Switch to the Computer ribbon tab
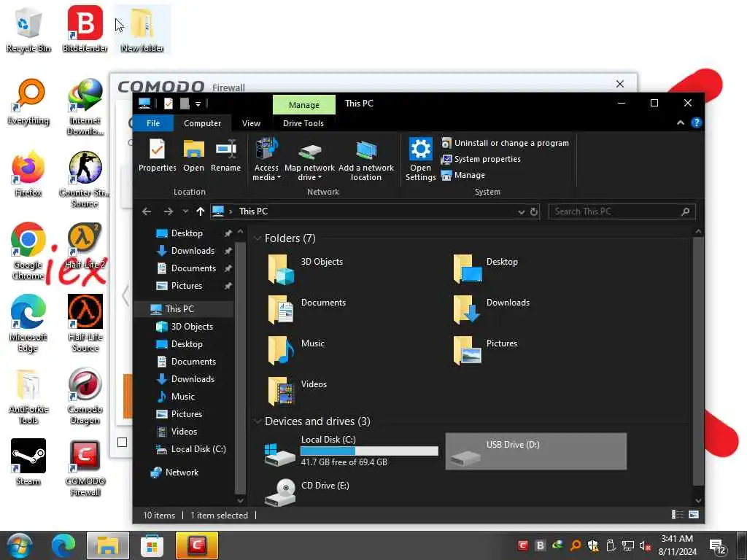Viewport: 747px width, 560px height. click(x=203, y=122)
